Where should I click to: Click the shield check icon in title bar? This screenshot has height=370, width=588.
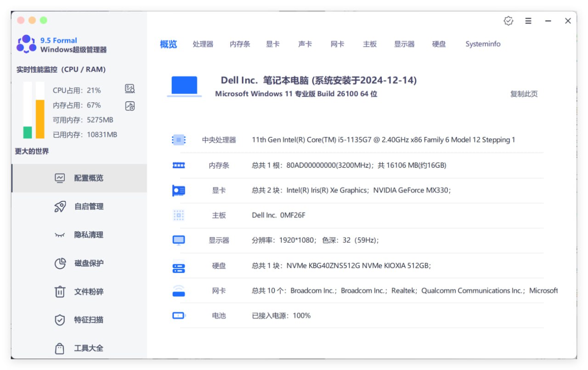click(x=508, y=21)
